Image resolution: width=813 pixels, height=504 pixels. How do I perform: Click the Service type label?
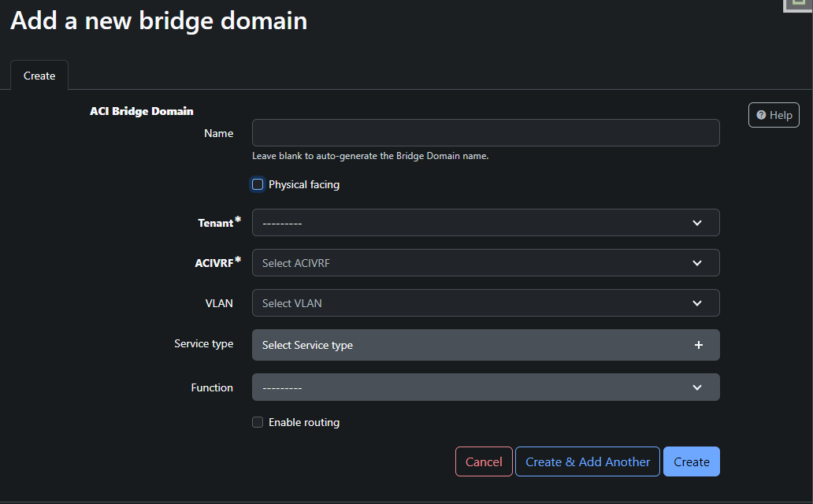click(x=204, y=344)
